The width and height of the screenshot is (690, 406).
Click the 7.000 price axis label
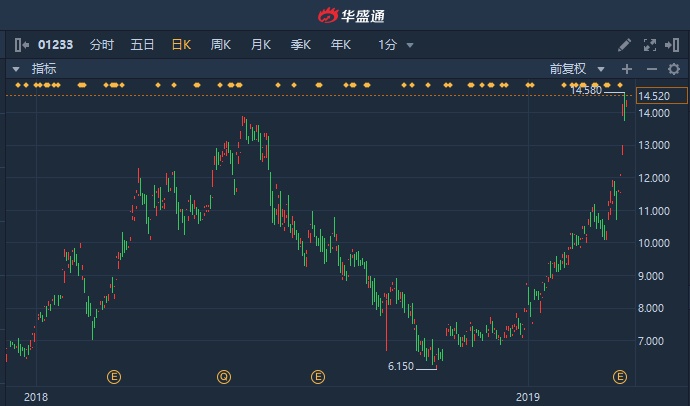[x=651, y=340]
